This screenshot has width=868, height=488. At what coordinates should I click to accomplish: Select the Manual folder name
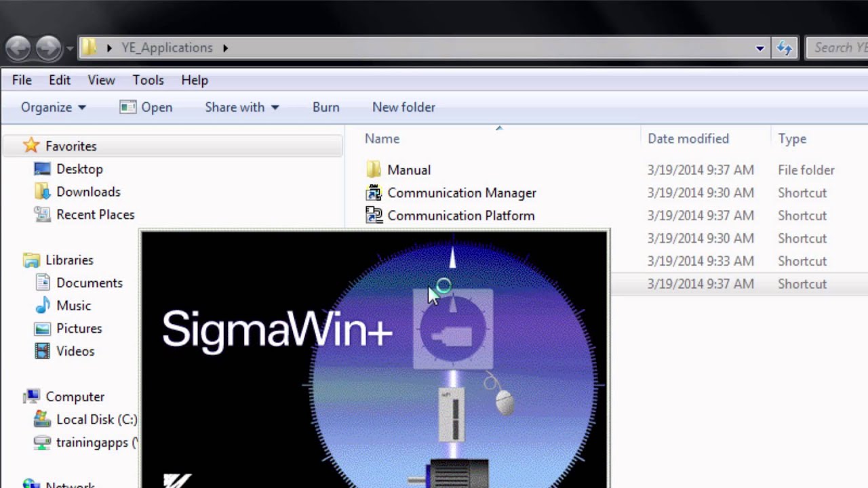(x=408, y=170)
